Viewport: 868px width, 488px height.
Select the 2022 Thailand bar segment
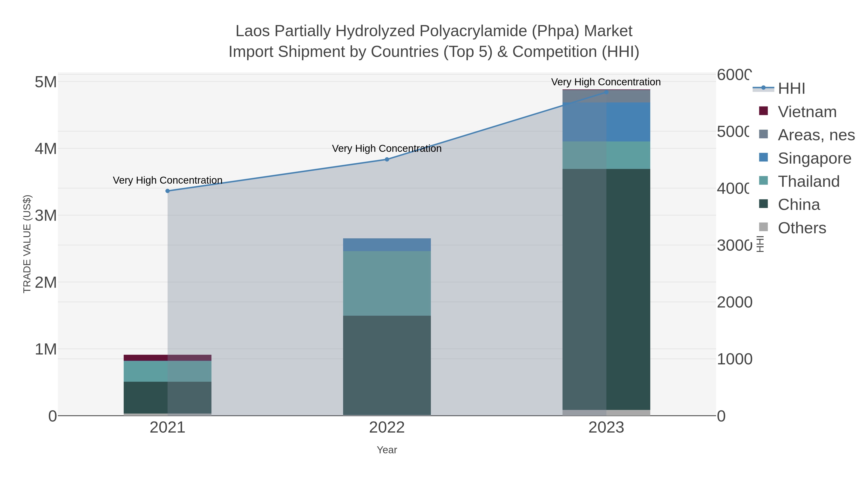(x=387, y=283)
